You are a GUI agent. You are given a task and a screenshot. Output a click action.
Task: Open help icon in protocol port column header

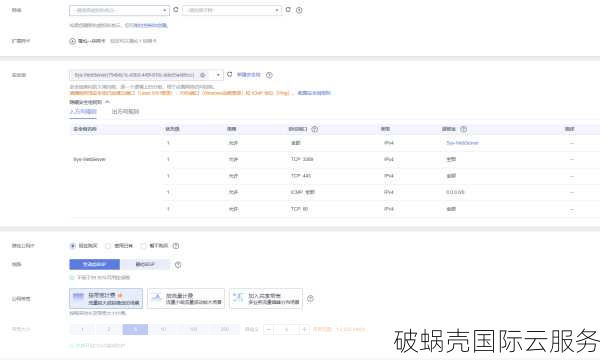(315, 129)
